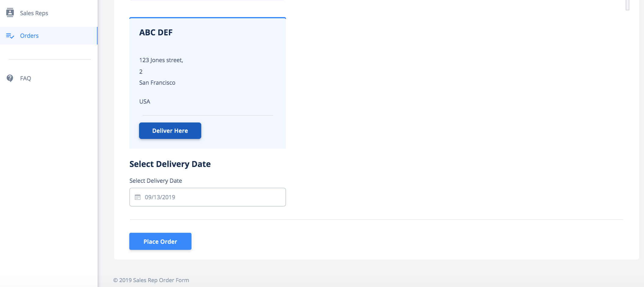The height and width of the screenshot is (287, 644).
Task: Click the Orders checklist icon
Action: pyautogui.click(x=10, y=36)
